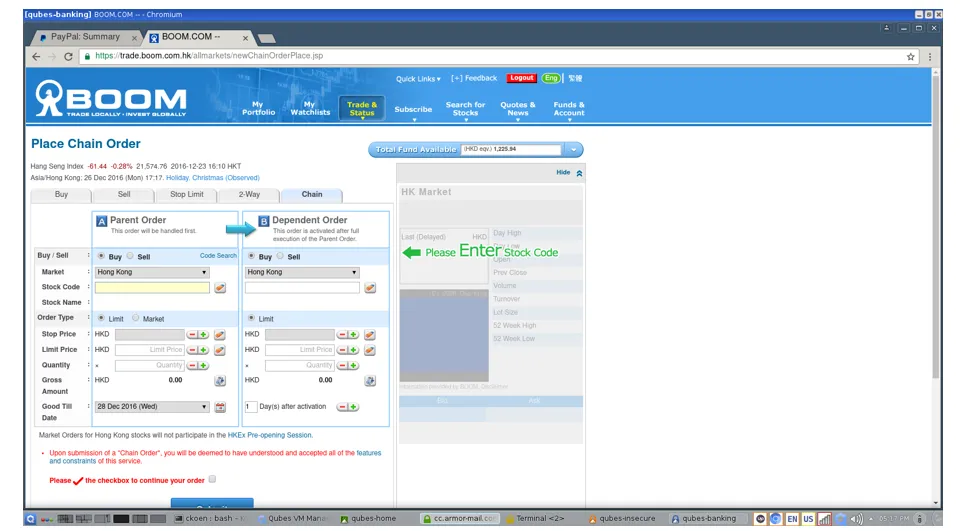
Task: Open the Good Till Date dropdown
Action: click(152, 407)
